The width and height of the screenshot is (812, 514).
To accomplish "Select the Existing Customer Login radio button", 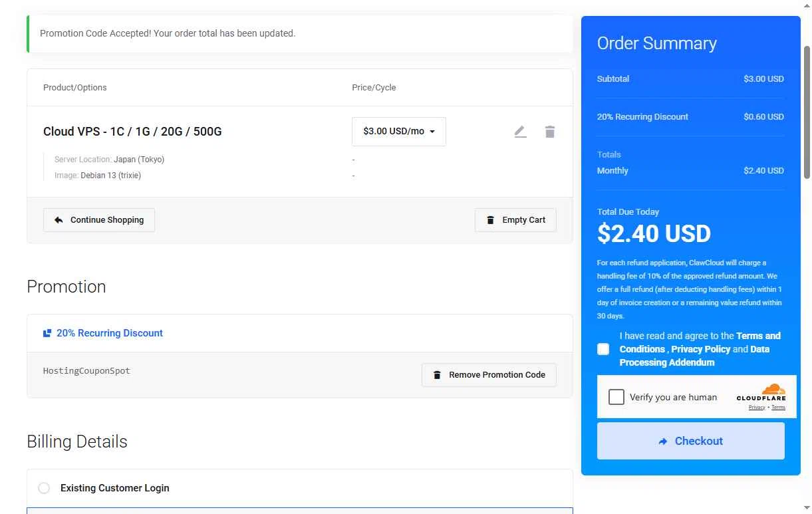I will coord(44,488).
